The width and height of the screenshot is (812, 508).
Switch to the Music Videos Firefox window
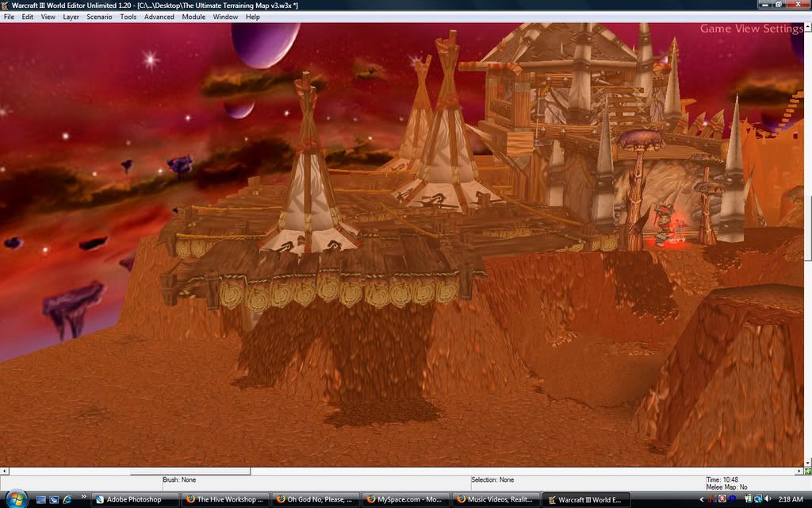coord(496,500)
